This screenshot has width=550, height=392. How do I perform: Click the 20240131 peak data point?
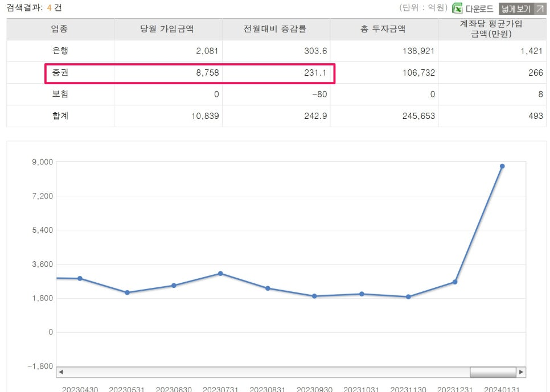pyautogui.click(x=502, y=166)
